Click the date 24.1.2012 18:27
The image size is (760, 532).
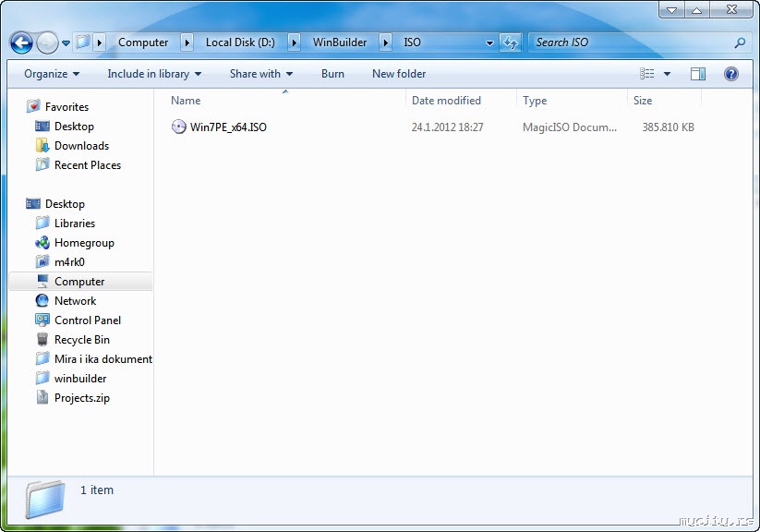click(447, 127)
